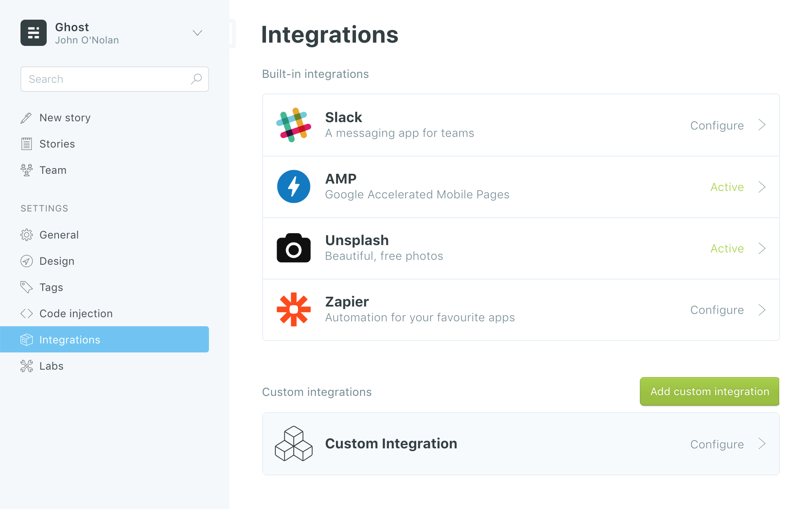Click the Active status for Unsplash
812x509 pixels.
coord(727,248)
